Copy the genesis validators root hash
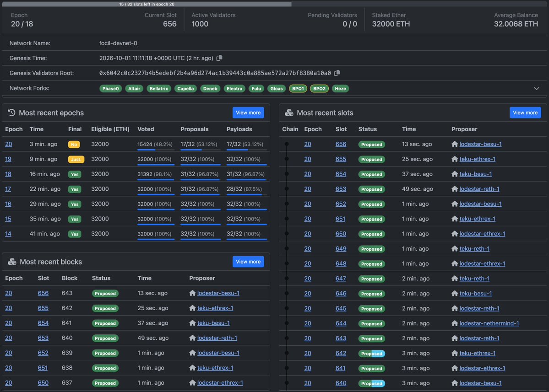Viewport: 549px width, 392px height. point(337,73)
